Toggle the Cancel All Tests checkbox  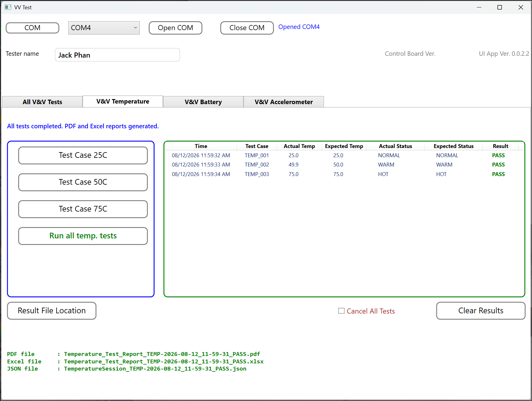[341, 311]
